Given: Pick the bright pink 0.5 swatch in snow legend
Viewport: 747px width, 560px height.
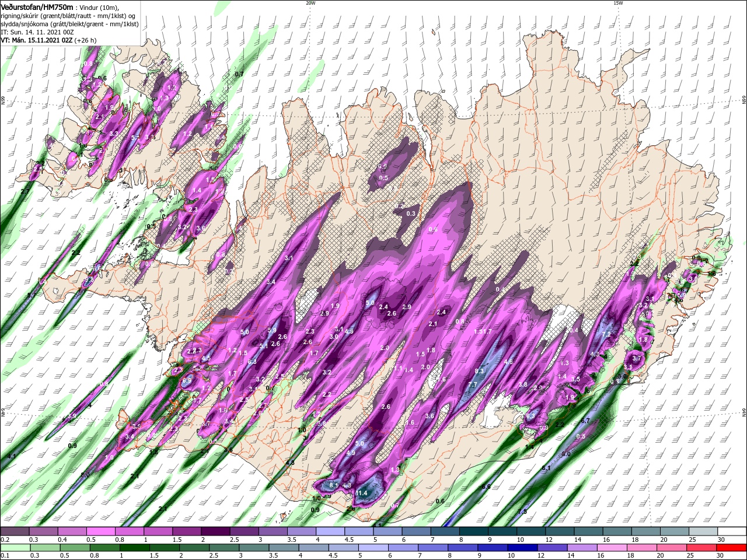Looking at the screenshot, I should [100, 531].
